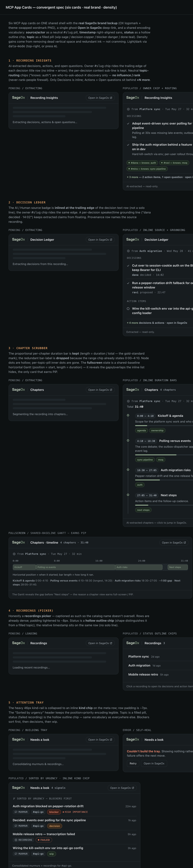Image resolution: width=193 pixels, height=868 pixels.
Task: Click the blocker chip on Auth migration signal
Action: pyautogui.click(x=54, y=812)
